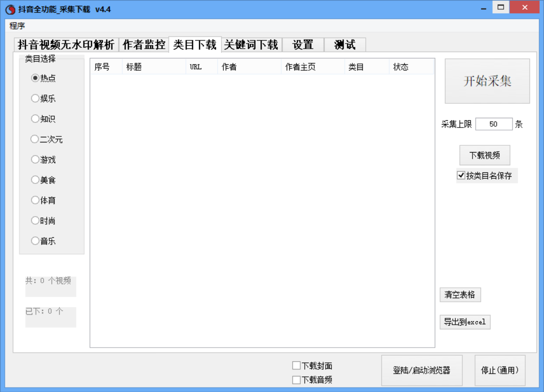Open the 类目下载 tab

(195, 44)
